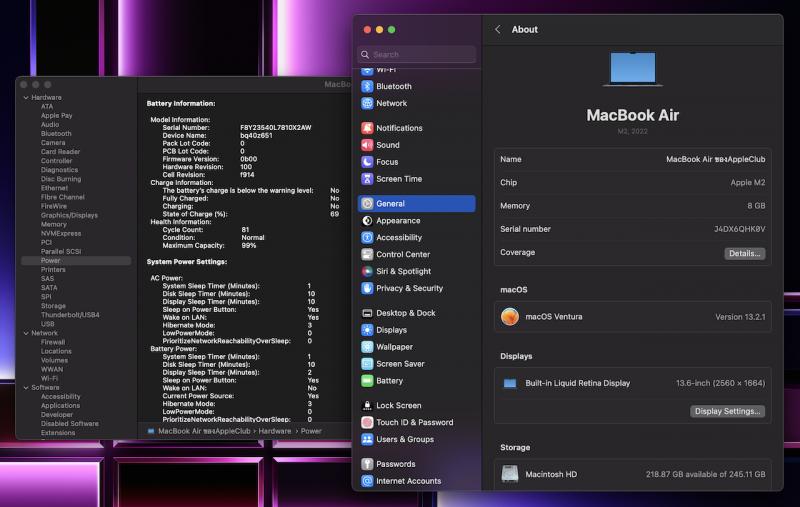This screenshot has height=507, width=800.
Task: Click the Coverage Details button
Action: coord(744,253)
